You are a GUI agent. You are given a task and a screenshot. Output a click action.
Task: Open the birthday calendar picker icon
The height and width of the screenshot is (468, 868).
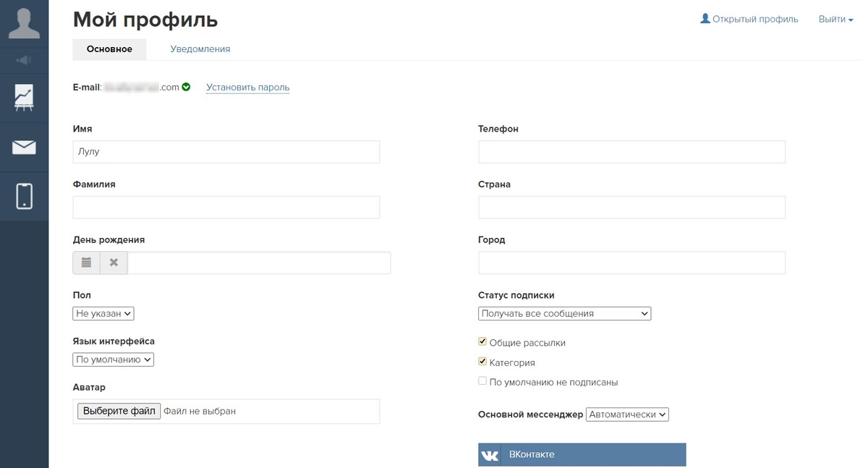pos(86,263)
